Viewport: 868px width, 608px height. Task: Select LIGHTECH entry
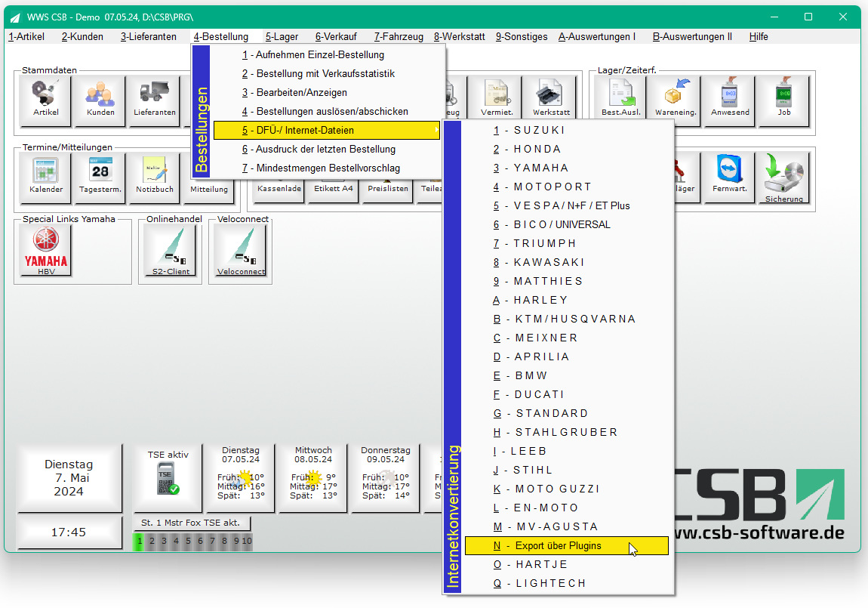tap(566, 583)
